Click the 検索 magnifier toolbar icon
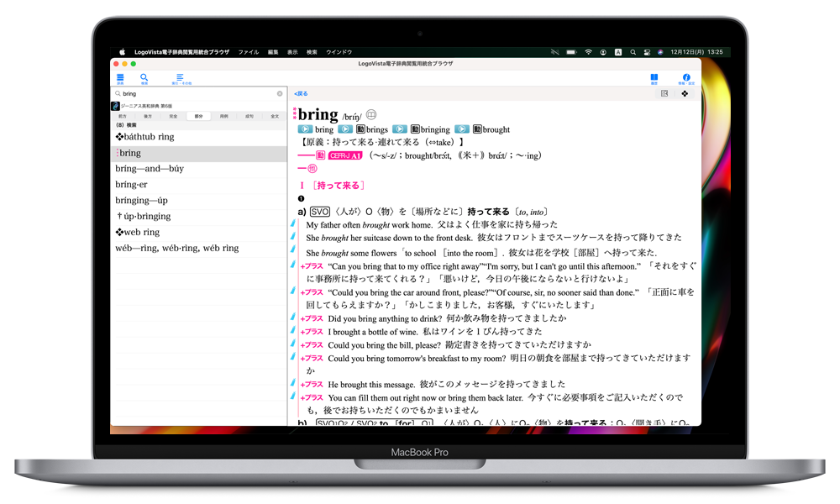 click(x=144, y=79)
